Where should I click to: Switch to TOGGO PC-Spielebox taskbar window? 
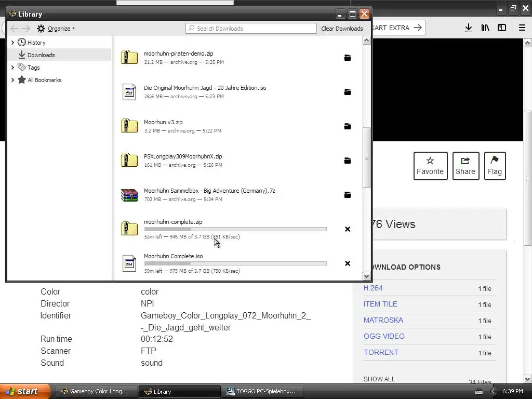(x=262, y=392)
